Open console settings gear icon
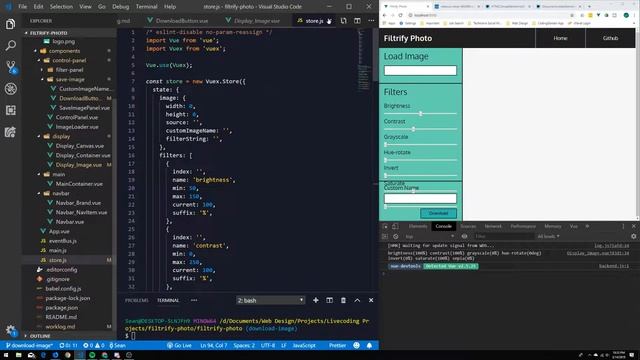The height and width of the screenshot is (360, 640). pyautogui.click(x=633, y=236)
